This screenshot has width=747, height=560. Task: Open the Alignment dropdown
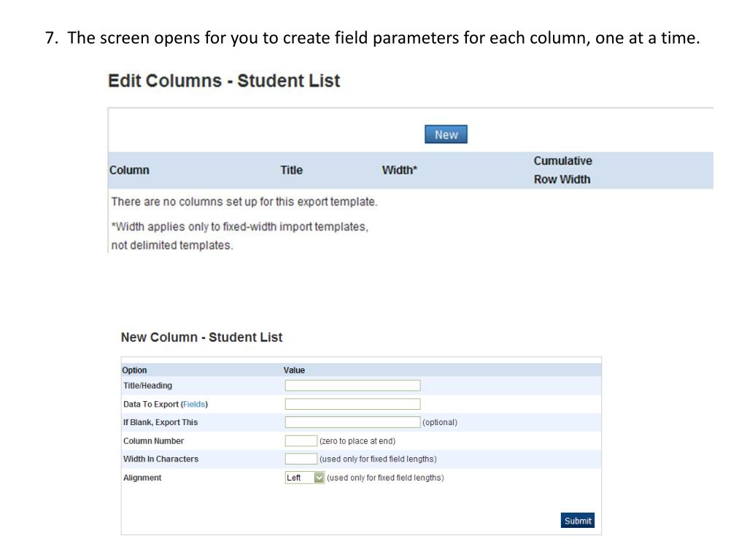tap(305, 477)
